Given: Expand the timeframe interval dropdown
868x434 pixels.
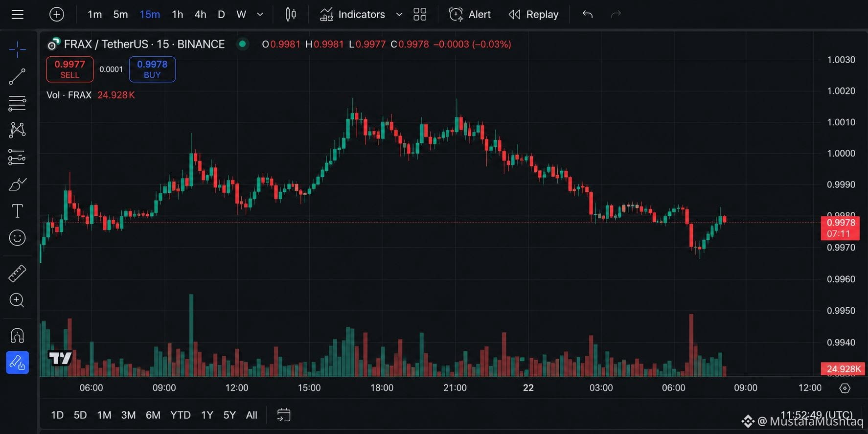Looking at the screenshot, I should point(260,14).
